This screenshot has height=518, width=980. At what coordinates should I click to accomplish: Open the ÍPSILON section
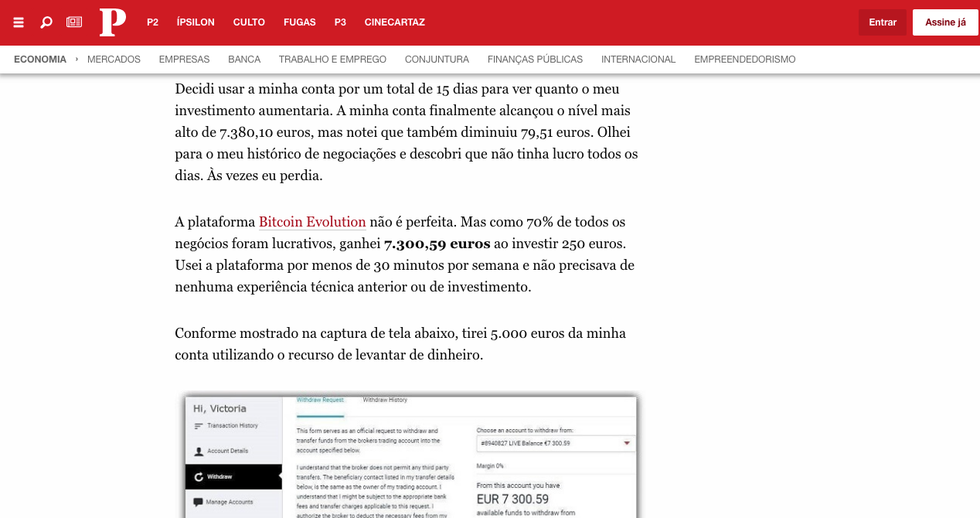[x=196, y=22]
